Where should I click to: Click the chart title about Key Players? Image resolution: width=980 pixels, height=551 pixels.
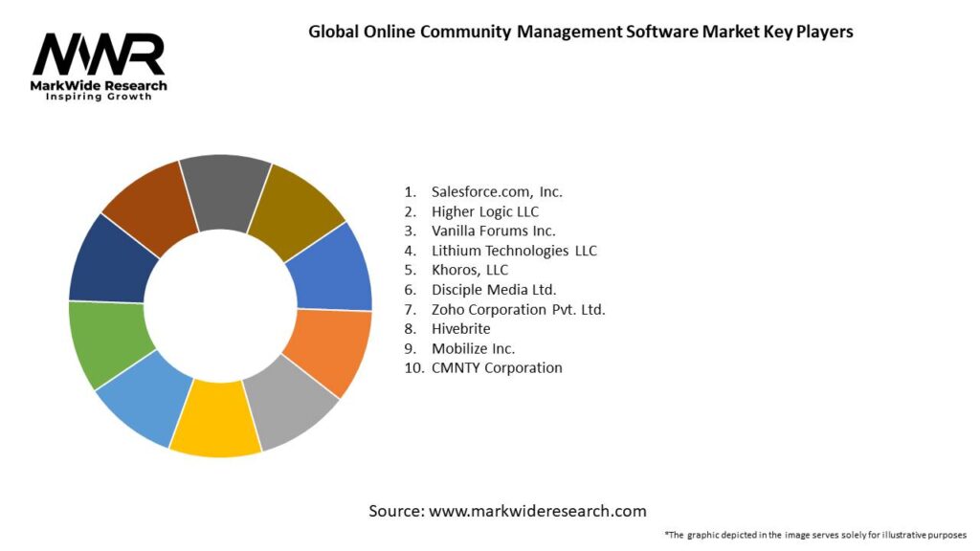point(581,32)
